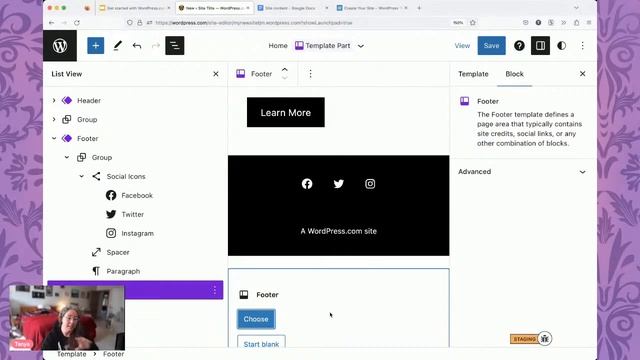Open the Help question mark icon
The image size is (640, 360).
point(519,46)
